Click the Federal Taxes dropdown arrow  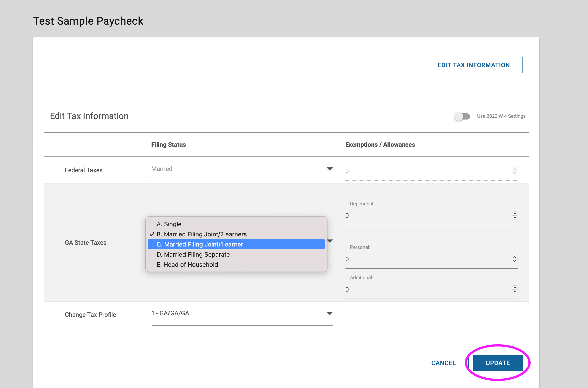(329, 169)
